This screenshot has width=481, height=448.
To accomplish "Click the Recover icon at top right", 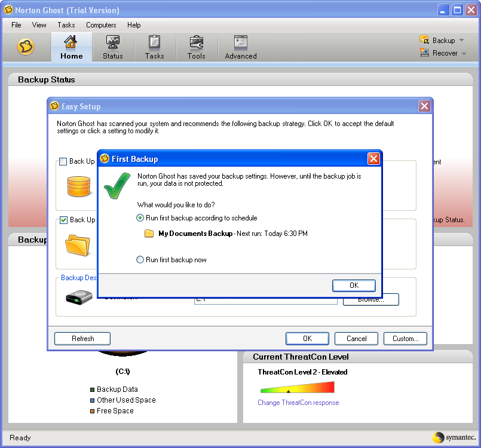I will 424,53.
